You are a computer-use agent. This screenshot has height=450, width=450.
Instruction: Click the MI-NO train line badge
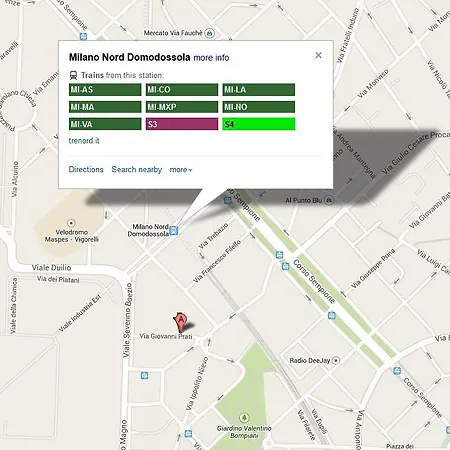point(259,107)
